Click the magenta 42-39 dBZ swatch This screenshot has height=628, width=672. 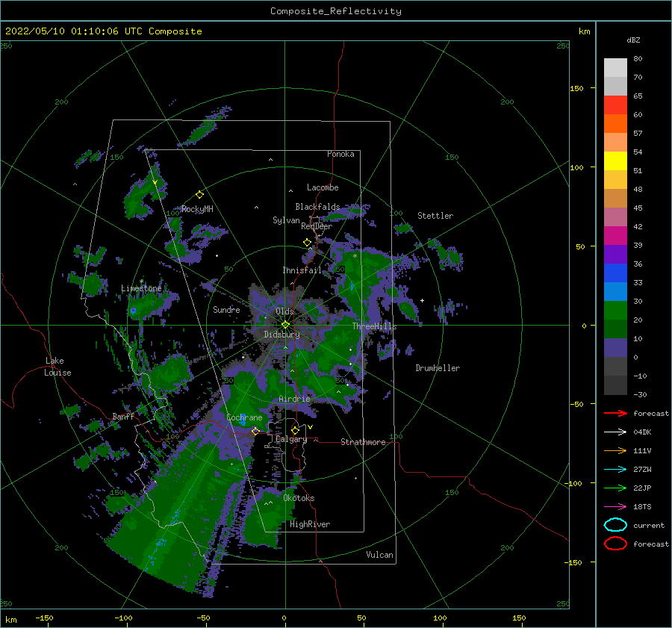click(615, 235)
